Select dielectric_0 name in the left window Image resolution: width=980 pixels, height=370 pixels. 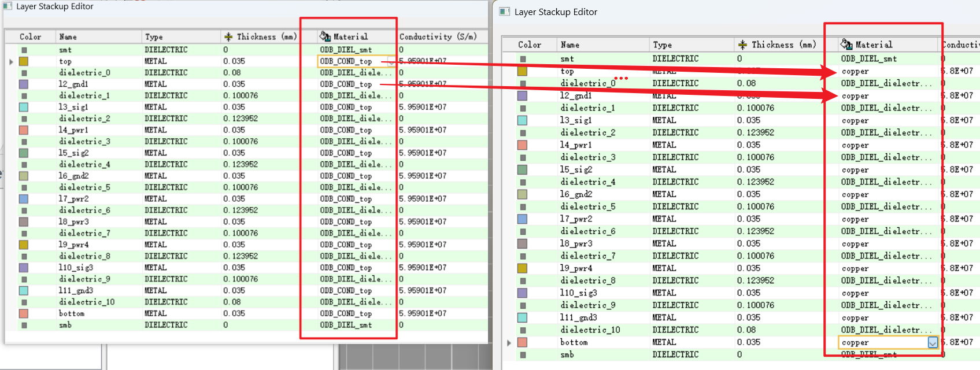84,73
